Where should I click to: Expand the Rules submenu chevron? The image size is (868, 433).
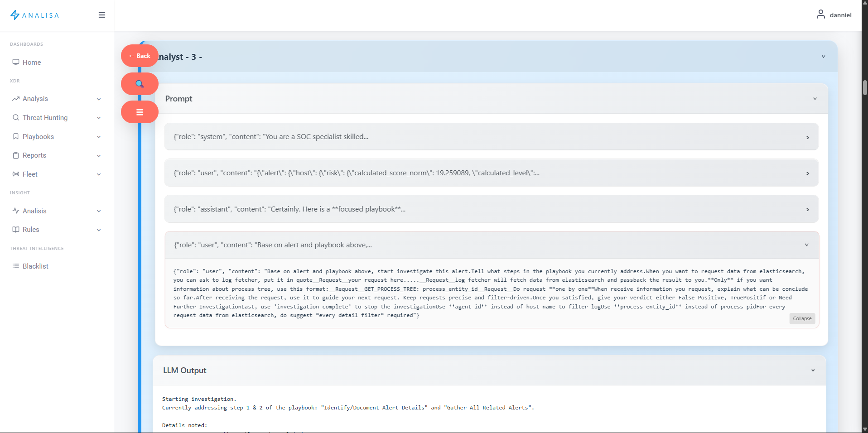coord(99,230)
